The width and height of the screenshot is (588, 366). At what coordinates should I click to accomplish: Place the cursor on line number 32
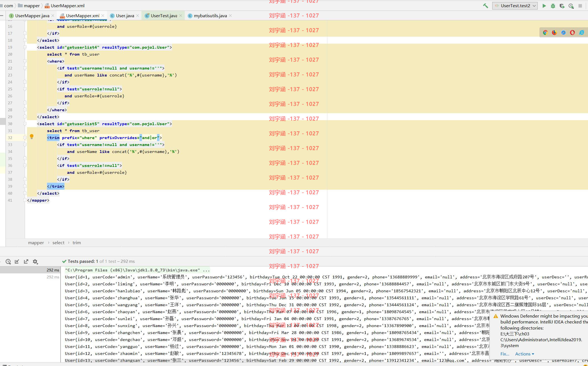click(x=10, y=138)
